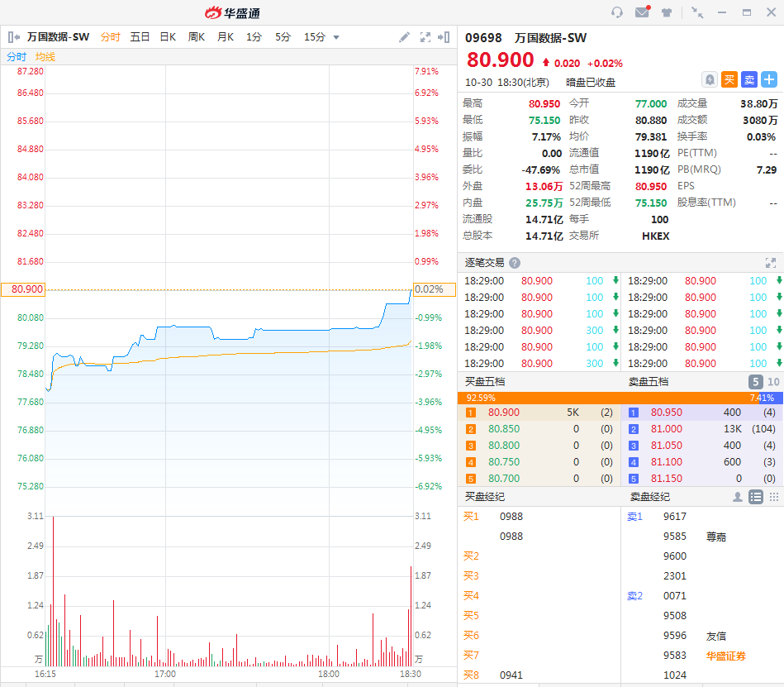The image size is (784, 687).
Task: Select ask level 1 price 80.950
Action: click(667, 413)
